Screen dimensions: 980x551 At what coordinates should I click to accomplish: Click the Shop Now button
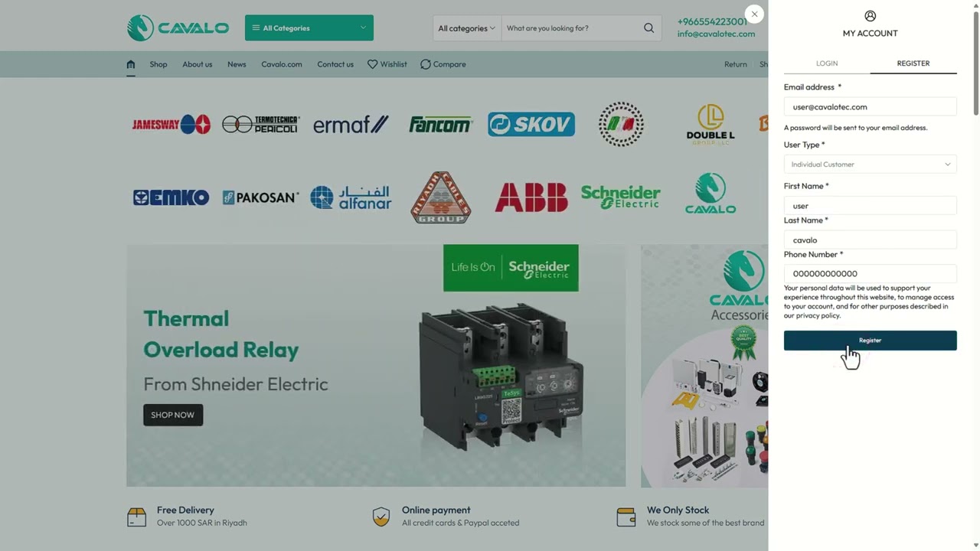click(x=173, y=415)
